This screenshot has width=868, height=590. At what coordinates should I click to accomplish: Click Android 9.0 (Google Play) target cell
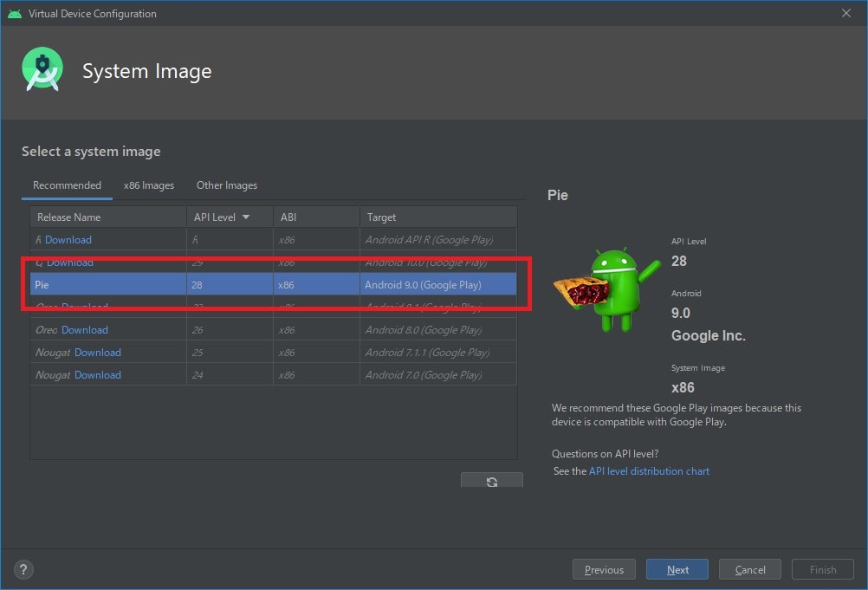point(438,284)
